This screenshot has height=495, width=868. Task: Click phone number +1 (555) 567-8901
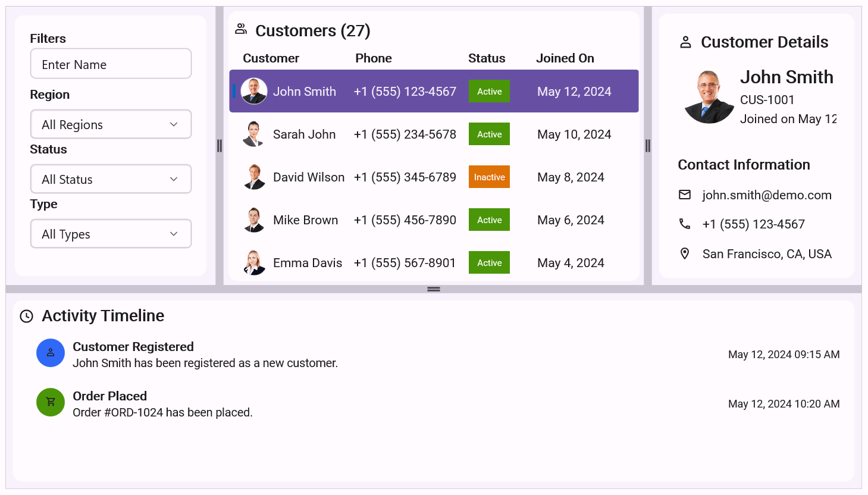click(405, 263)
